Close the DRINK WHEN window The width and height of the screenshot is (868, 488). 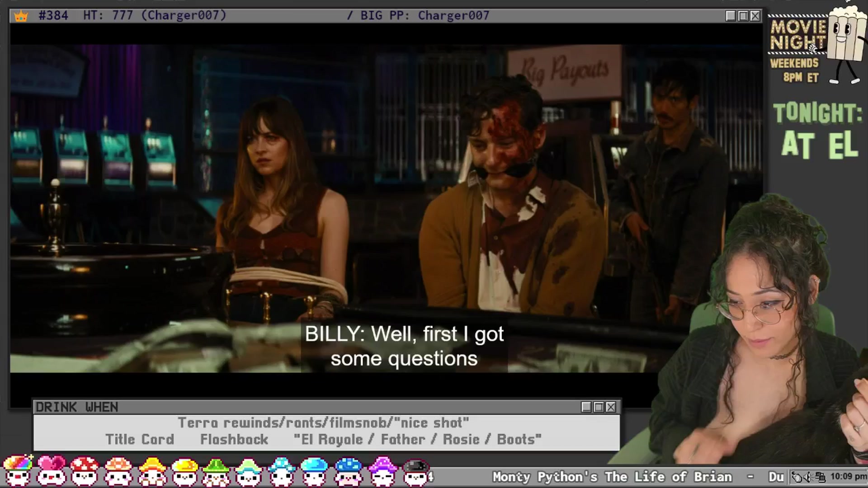tap(611, 407)
